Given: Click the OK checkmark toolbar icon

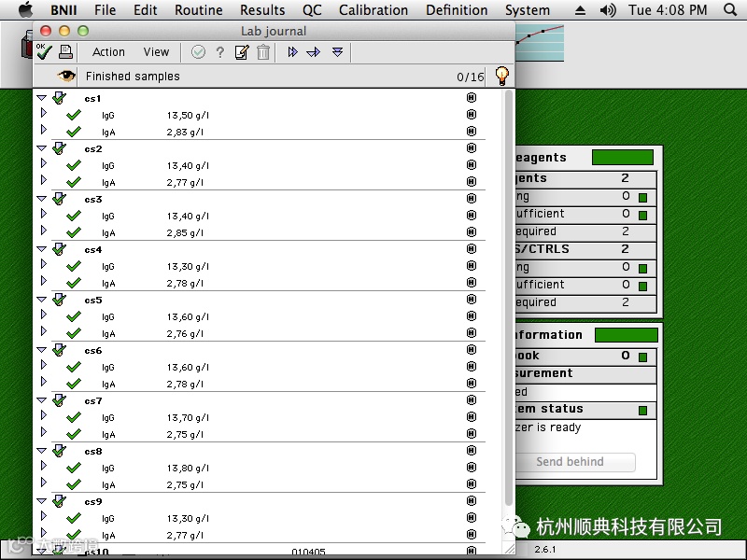Looking at the screenshot, I should coord(44,51).
